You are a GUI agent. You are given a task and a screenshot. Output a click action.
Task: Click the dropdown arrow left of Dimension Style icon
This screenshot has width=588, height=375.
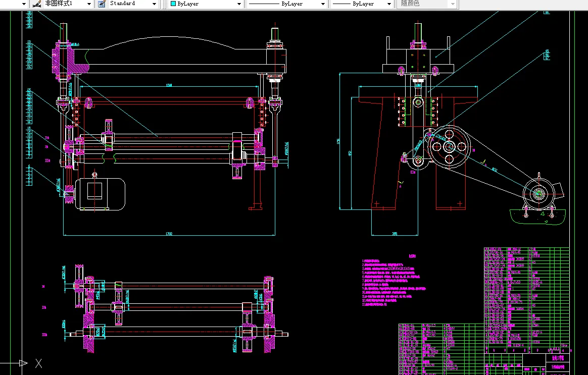tap(24, 4)
